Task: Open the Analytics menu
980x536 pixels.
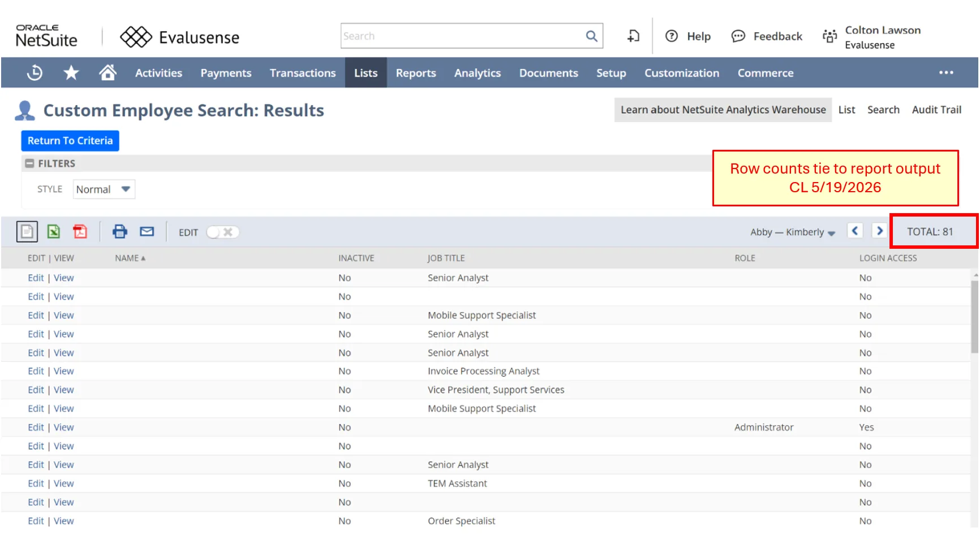Action: tap(478, 73)
